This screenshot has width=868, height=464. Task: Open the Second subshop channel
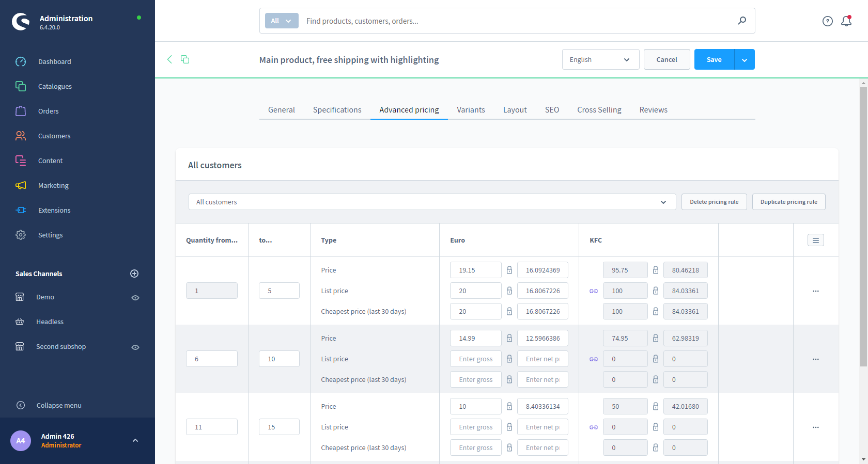(61, 346)
